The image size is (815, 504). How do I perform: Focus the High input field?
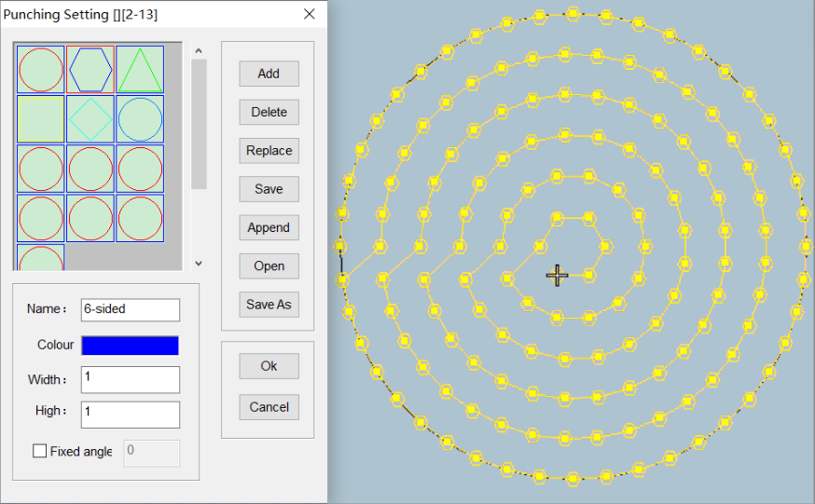pyautogui.click(x=131, y=415)
